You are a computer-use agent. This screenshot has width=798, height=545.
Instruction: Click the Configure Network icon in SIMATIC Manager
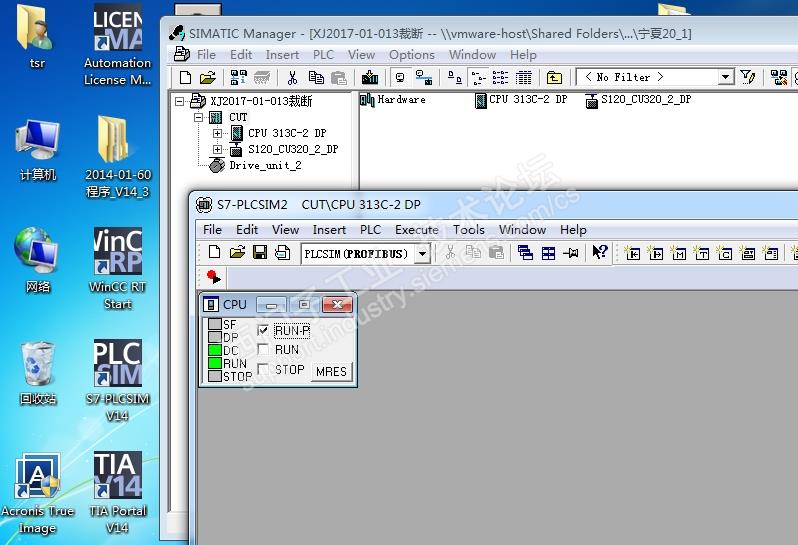pyautogui.click(x=779, y=77)
